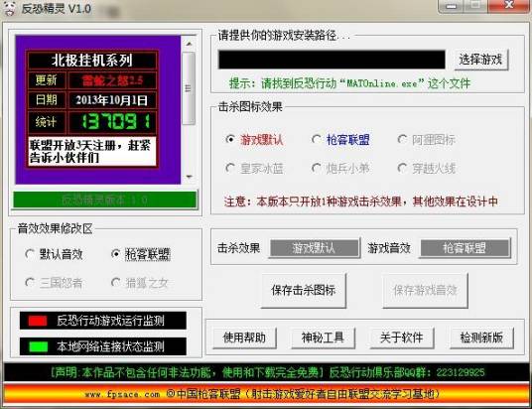Open the 神秘工具 button

coord(324,339)
